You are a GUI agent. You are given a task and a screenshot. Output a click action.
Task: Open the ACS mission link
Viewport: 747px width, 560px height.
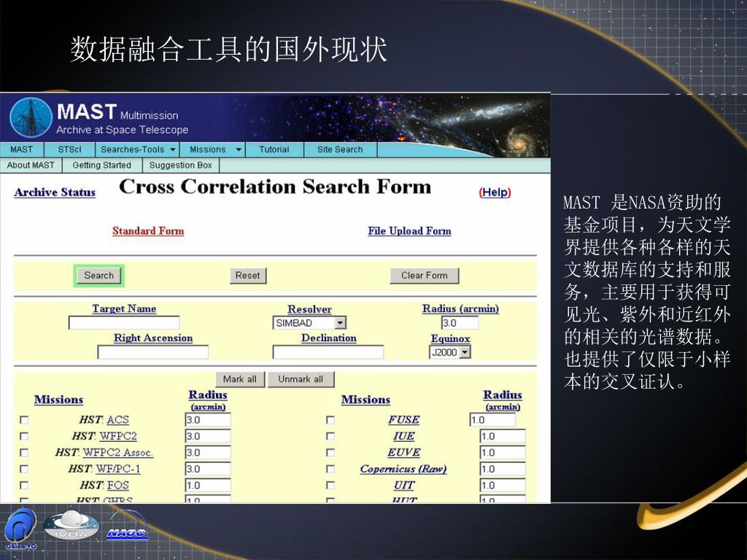[x=117, y=419]
